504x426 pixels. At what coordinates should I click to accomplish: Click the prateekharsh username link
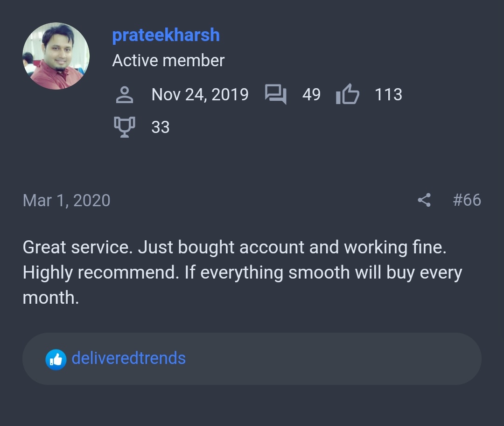click(166, 35)
